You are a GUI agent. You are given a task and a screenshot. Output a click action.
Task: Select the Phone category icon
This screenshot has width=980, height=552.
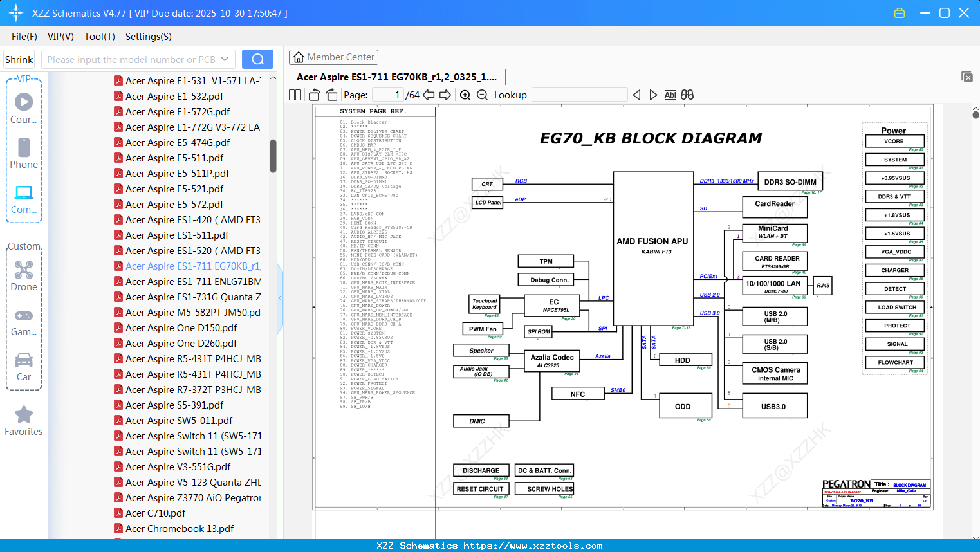[24, 153]
